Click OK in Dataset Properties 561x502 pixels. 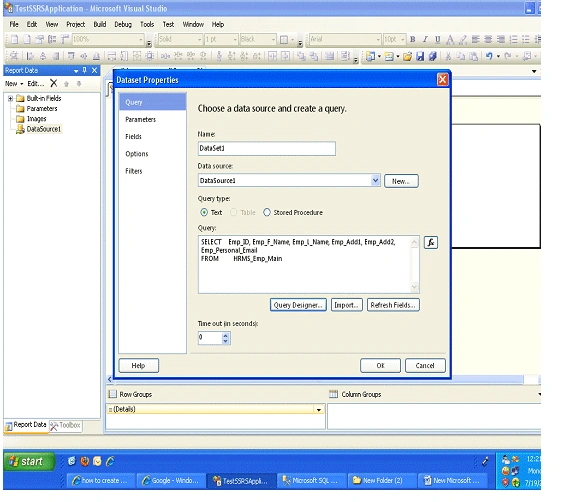click(x=380, y=366)
